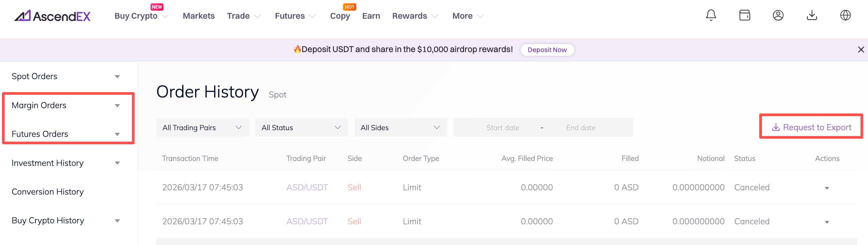Dismiss the USDT airdrop banner
The width and height of the screenshot is (868, 245).
pyautogui.click(x=861, y=49)
